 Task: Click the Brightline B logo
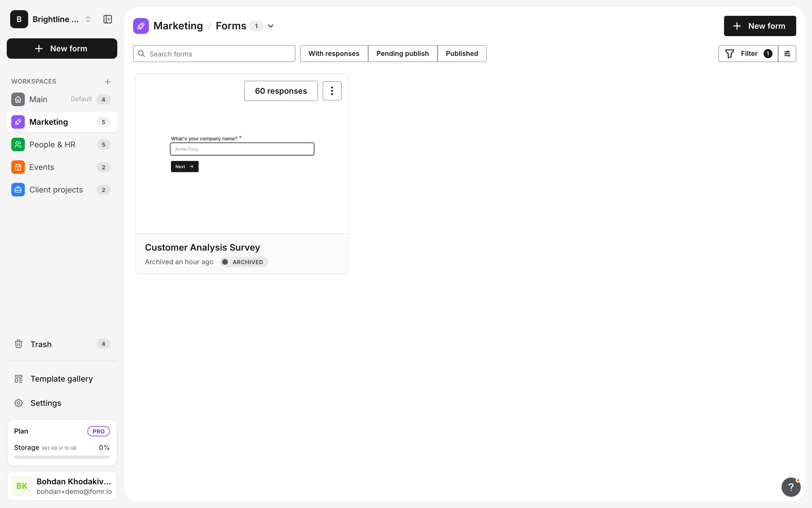[19, 19]
